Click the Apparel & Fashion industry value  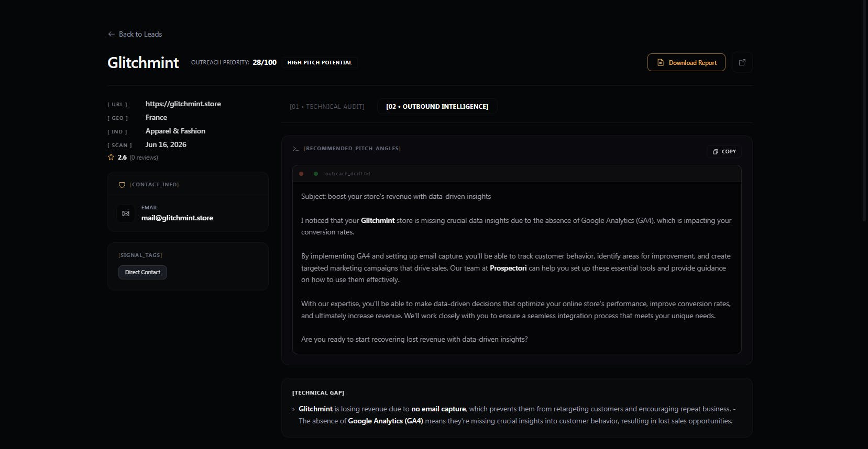(175, 131)
